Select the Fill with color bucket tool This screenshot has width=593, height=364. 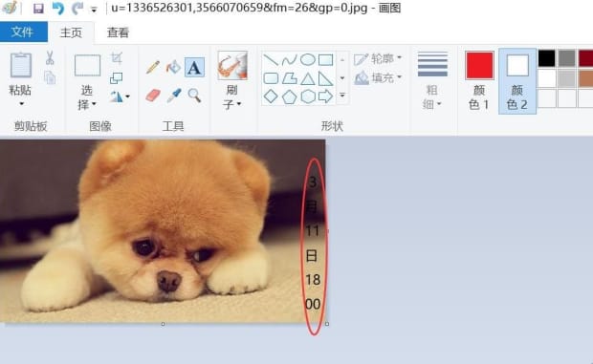(173, 67)
